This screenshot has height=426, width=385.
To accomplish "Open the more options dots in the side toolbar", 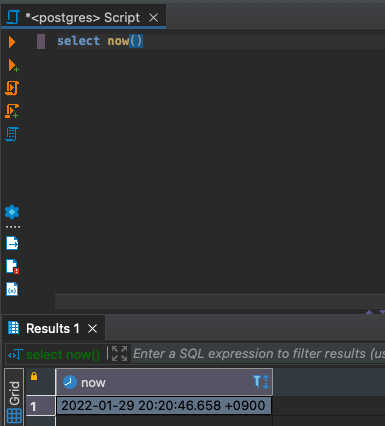I will (x=13, y=227).
